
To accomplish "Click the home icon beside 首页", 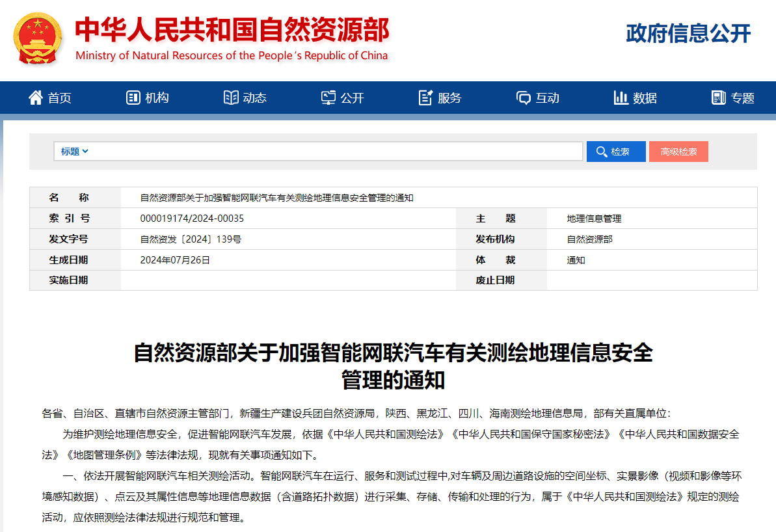I will point(35,98).
